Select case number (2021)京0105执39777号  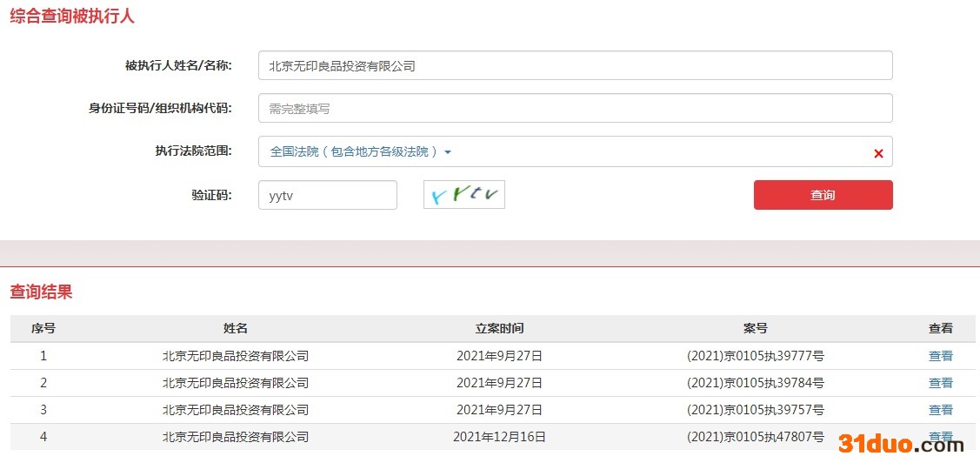click(x=755, y=356)
